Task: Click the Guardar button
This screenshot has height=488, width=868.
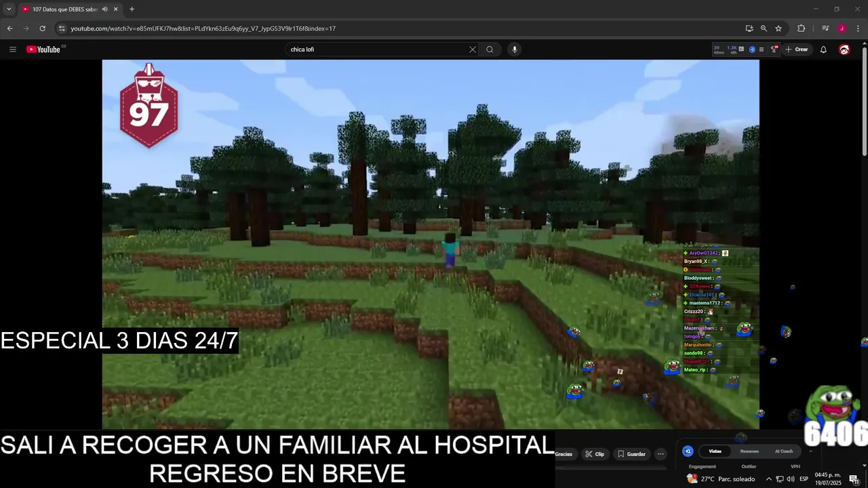Action: [631, 454]
